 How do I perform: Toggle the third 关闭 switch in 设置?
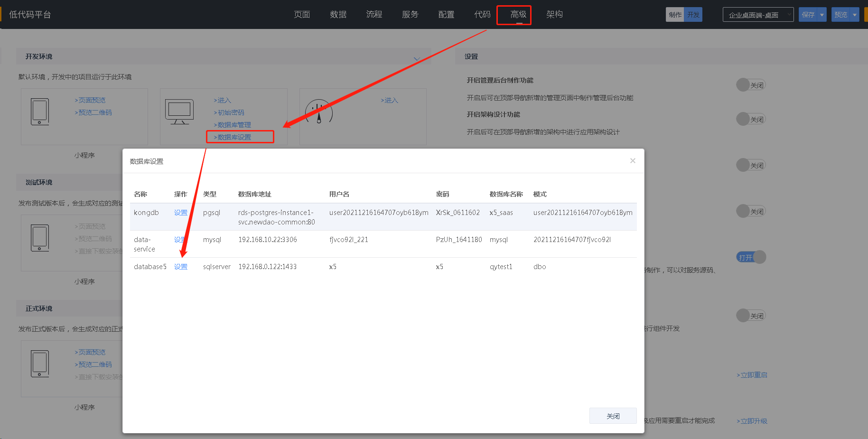coord(751,165)
